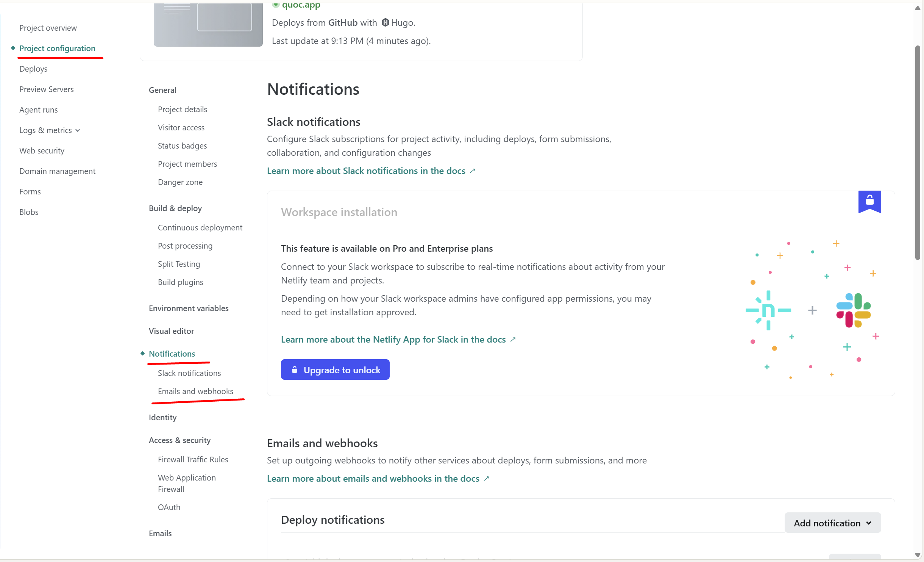Image resolution: width=924 pixels, height=562 pixels.
Task: Click the Slack logo in the illustration
Action: (854, 310)
